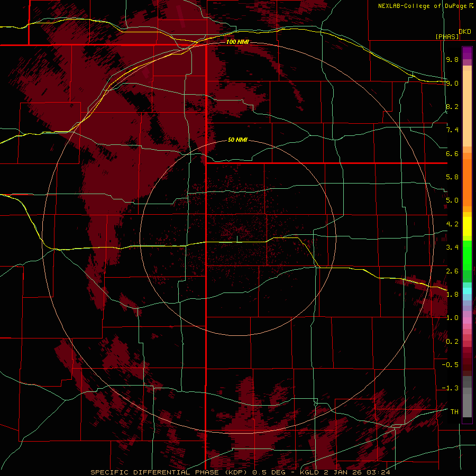Click the 9.0 value on the legend
476x476 pixels.
[x=452, y=83]
